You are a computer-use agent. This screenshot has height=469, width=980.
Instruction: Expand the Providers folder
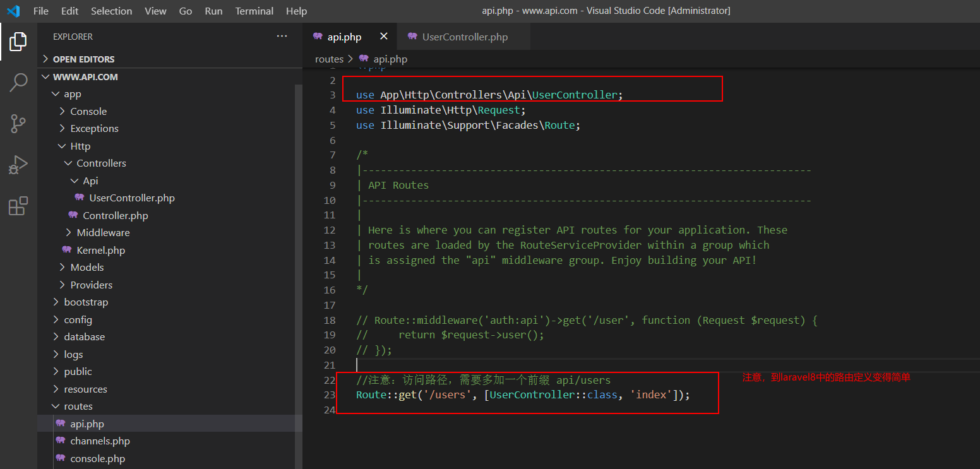[62, 285]
